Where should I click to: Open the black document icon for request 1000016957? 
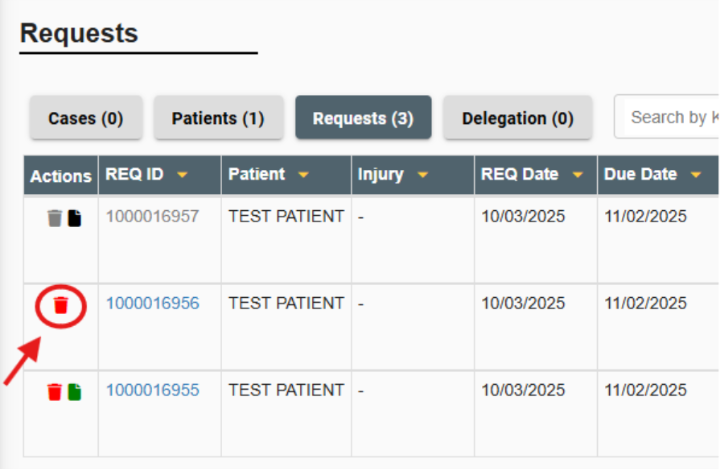[74, 217]
